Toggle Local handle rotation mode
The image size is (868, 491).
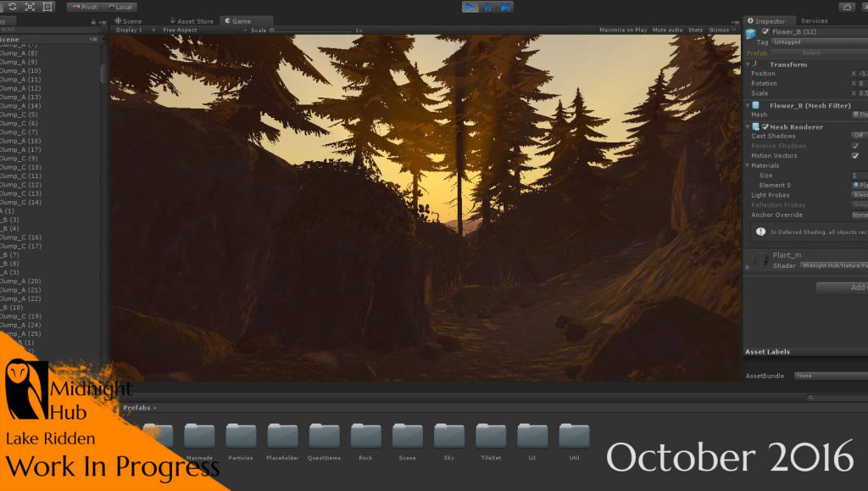[x=120, y=7]
